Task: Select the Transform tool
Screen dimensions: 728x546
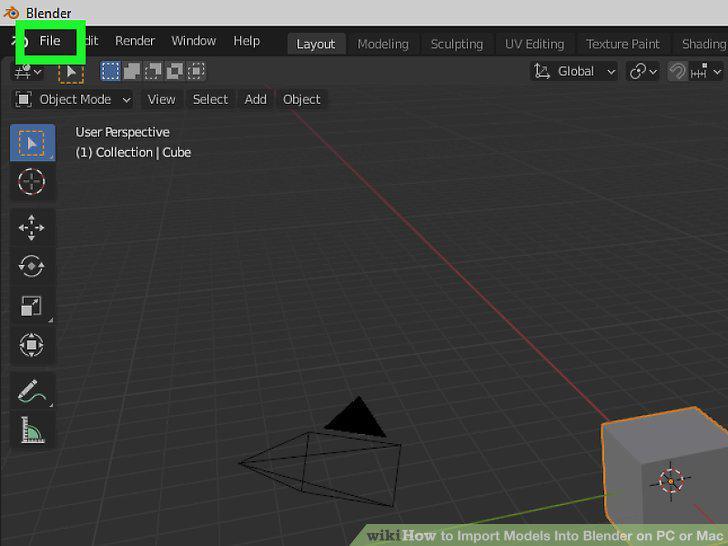Action: pyautogui.click(x=32, y=345)
